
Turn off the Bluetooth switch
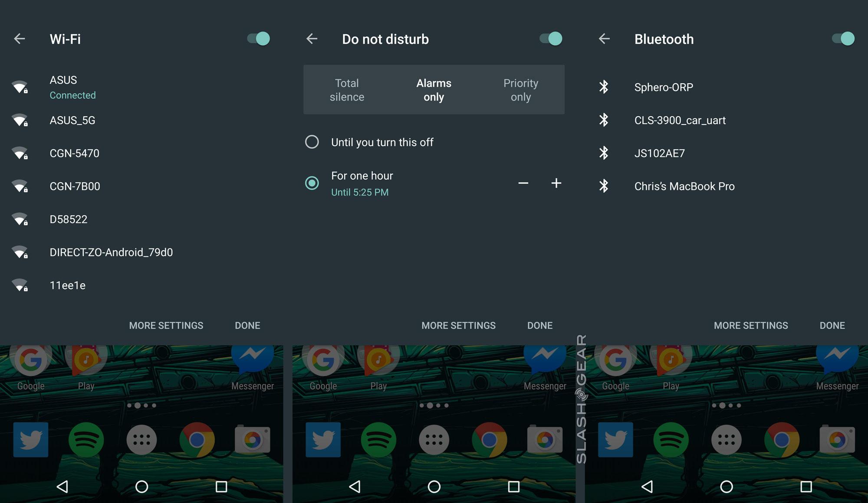843,39
